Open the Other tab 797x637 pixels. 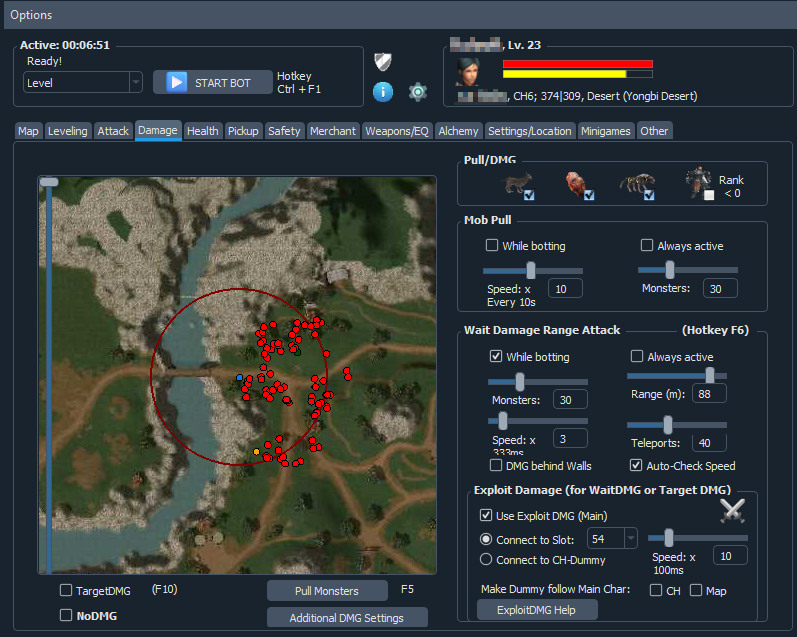(x=654, y=131)
